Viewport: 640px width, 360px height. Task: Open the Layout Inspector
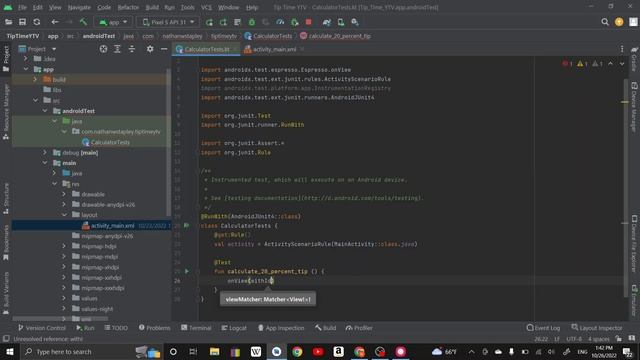(597, 328)
